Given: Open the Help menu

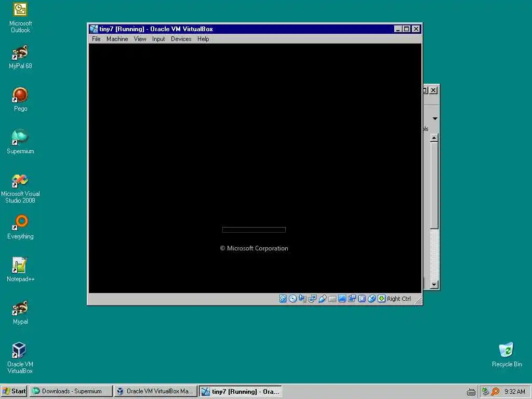Looking at the screenshot, I should 203,39.
